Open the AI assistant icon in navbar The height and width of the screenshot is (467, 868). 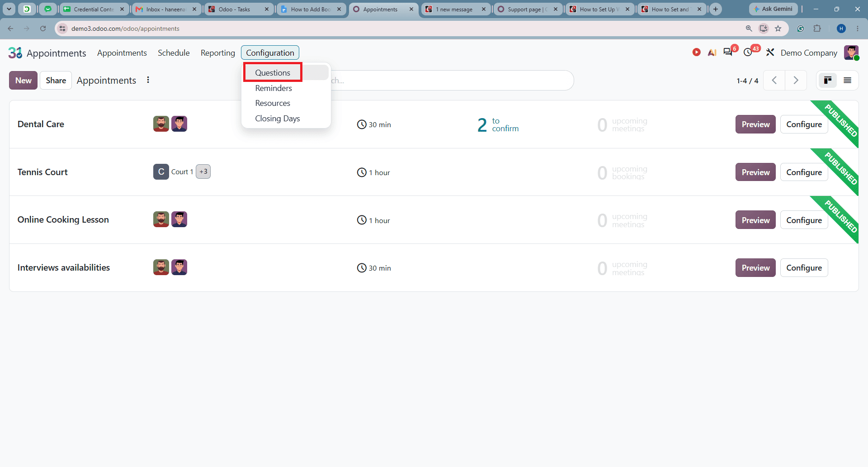[x=712, y=52]
